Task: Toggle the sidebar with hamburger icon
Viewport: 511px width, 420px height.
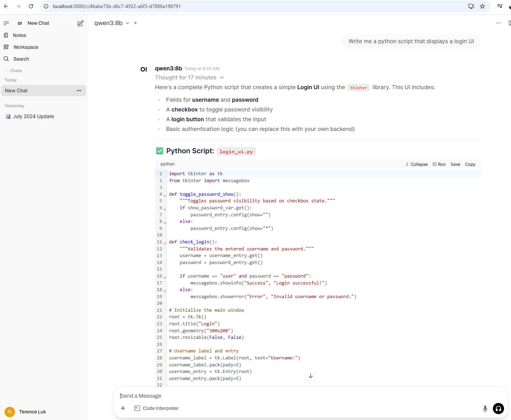Action: pyautogui.click(x=6, y=23)
